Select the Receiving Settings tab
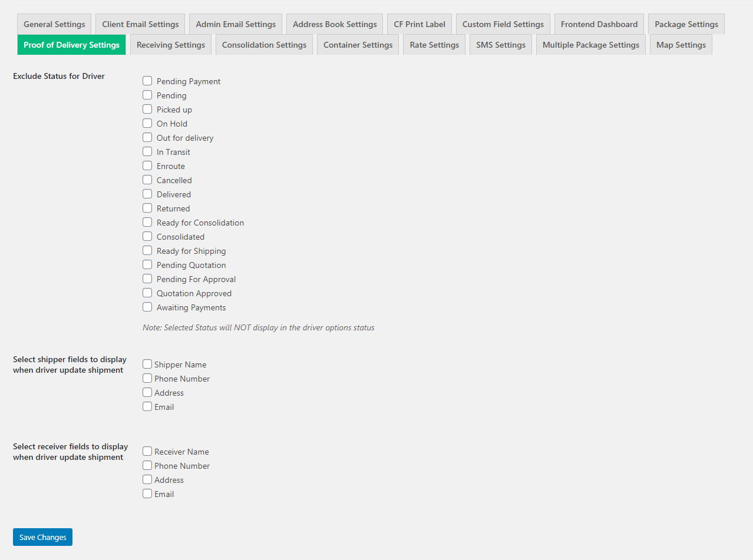Image resolution: width=753 pixels, height=560 pixels. click(170, 45)
